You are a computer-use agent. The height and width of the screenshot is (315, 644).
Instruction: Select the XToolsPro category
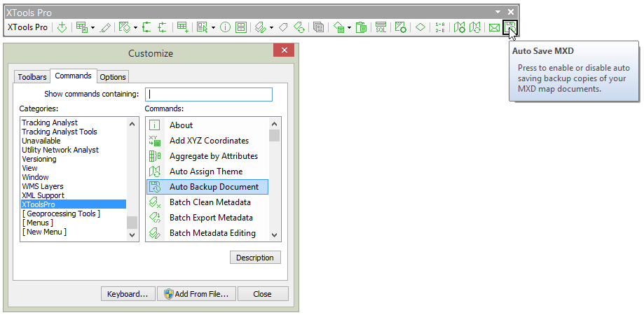[74, 204]
